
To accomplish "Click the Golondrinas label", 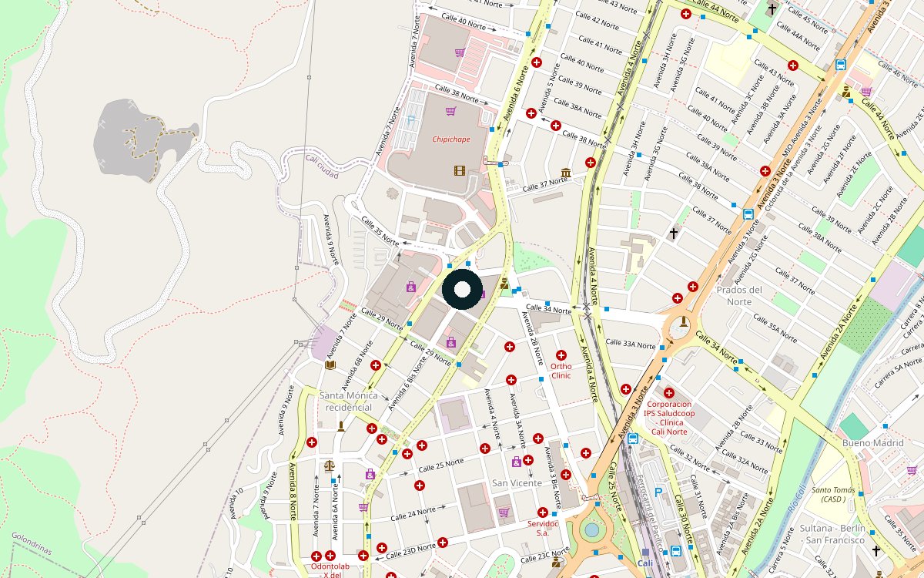I will (x=32, y=545).
